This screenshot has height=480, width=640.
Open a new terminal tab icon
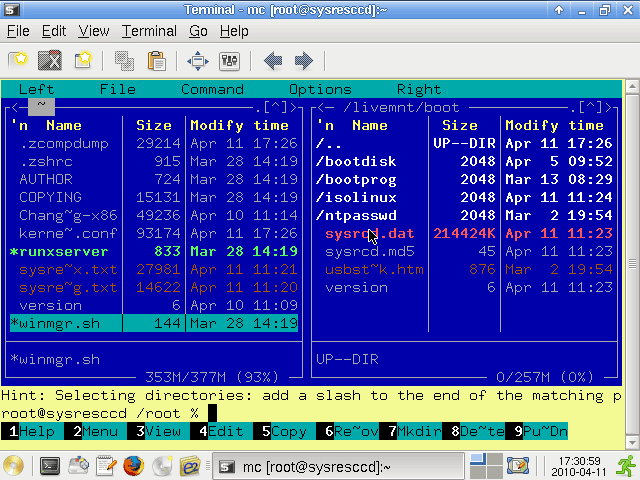(x=18, y=60)
